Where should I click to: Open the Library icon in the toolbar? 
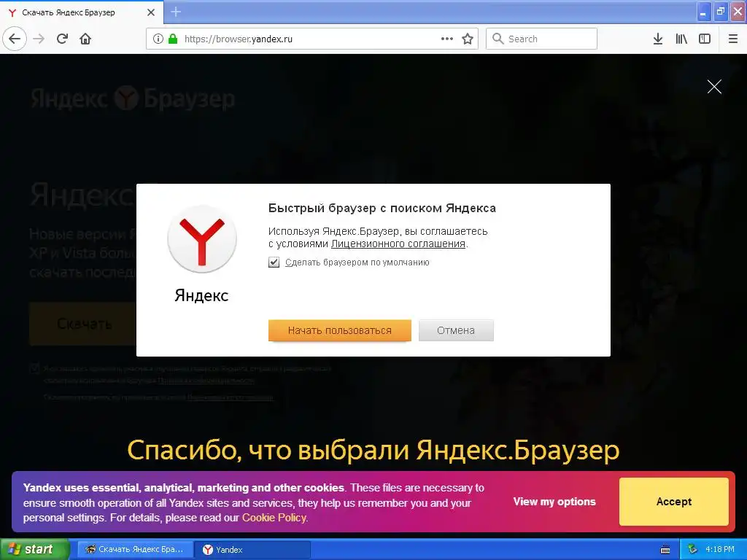[x=681, y=39]
